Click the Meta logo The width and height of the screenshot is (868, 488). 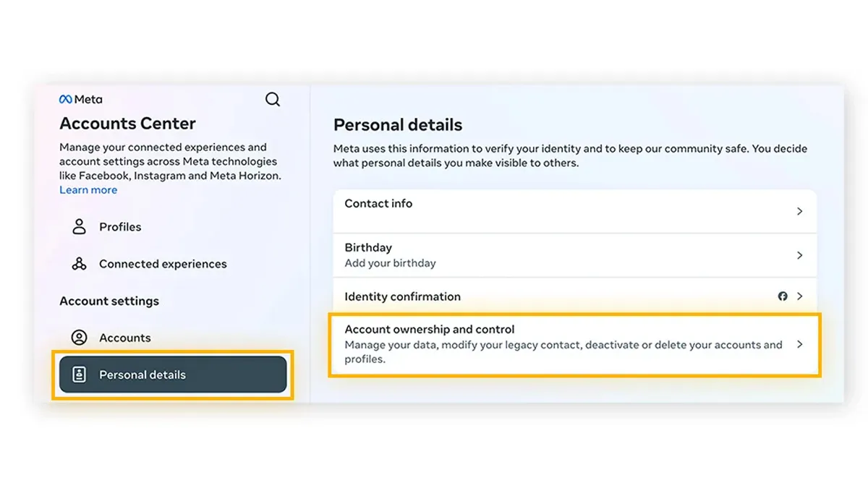[81, 100]
